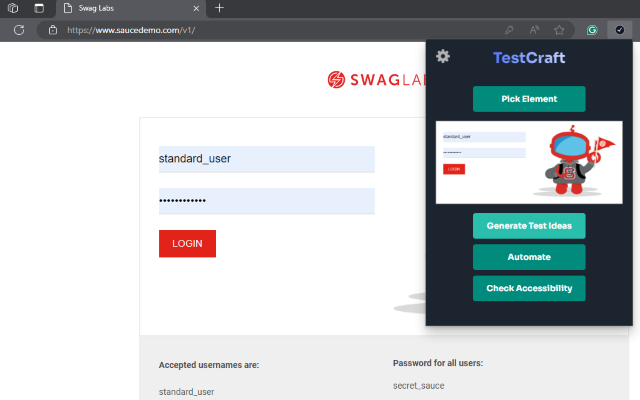Select the Swag Labs tab
Image resolution: width=640 pixels, height=400 pixels.
click(x=131, y=8)
